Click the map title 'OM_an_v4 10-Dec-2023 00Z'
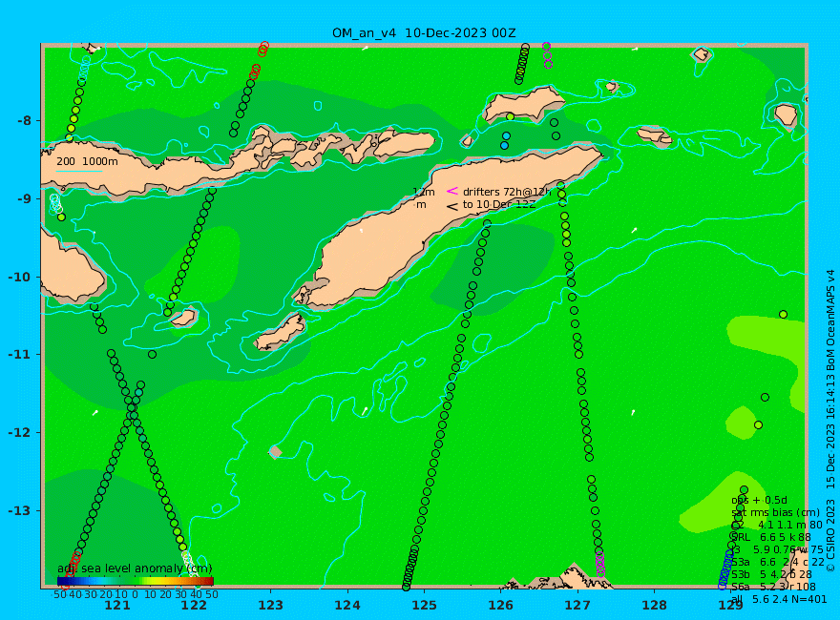The image size is (840, 620). [x=424, y=33]
